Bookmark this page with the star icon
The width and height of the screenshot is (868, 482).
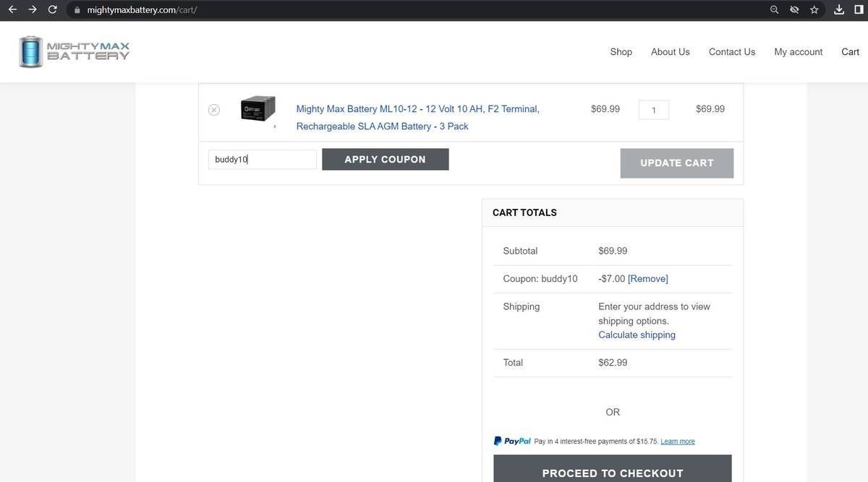tap(814, 9)
